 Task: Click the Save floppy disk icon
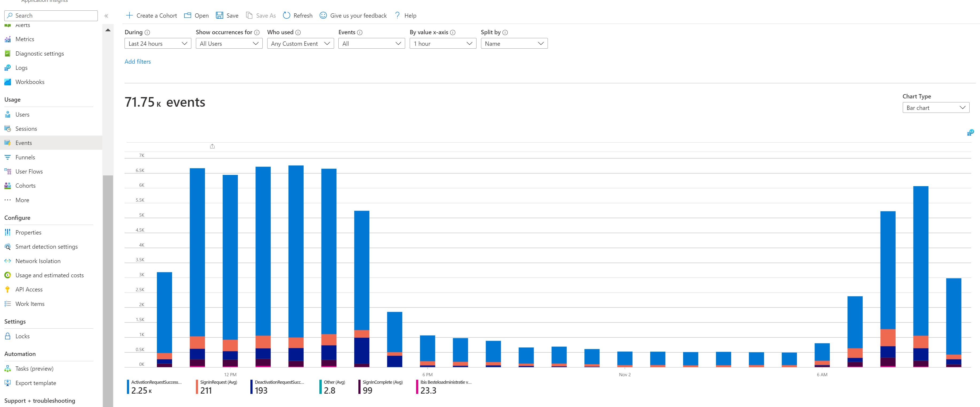[x=219, y=15]
